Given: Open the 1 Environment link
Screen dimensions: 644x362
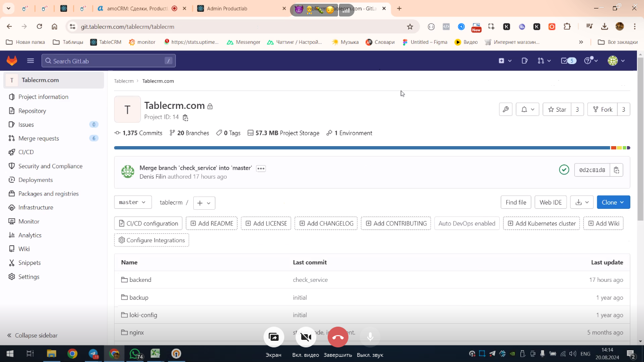Looking at the screenshot, I should pos(349,133).
